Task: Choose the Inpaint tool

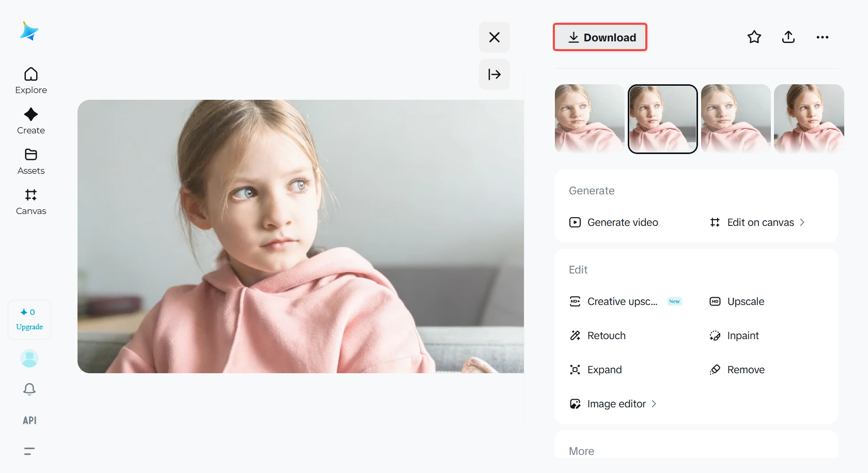Action: tap(734, 335)
